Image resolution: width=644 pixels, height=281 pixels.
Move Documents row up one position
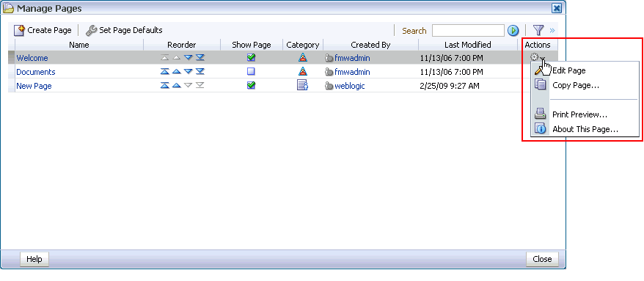click(x=177, y=72)
